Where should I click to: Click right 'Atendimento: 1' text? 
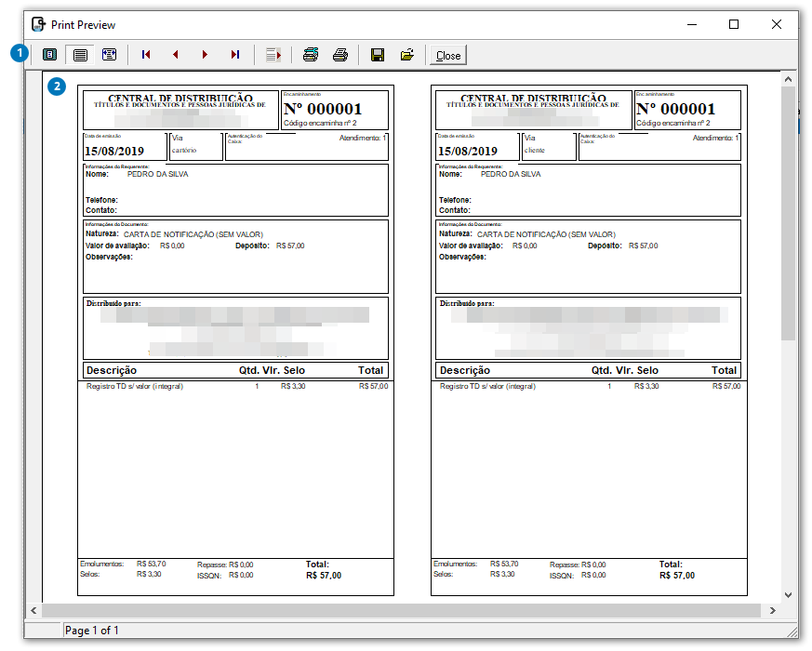point(715,138)
